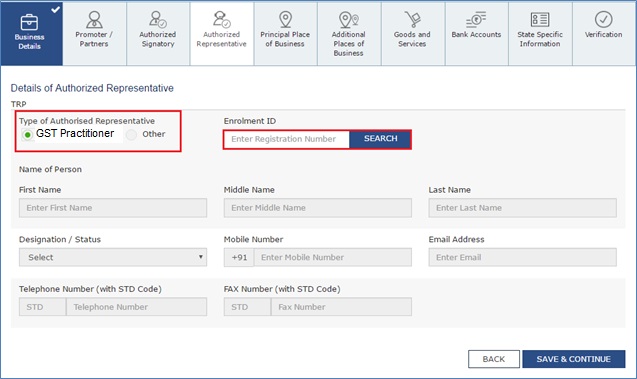637x379 pixels.
Task: Focus the Enter Registration Number field
Action: click(286, 139)
